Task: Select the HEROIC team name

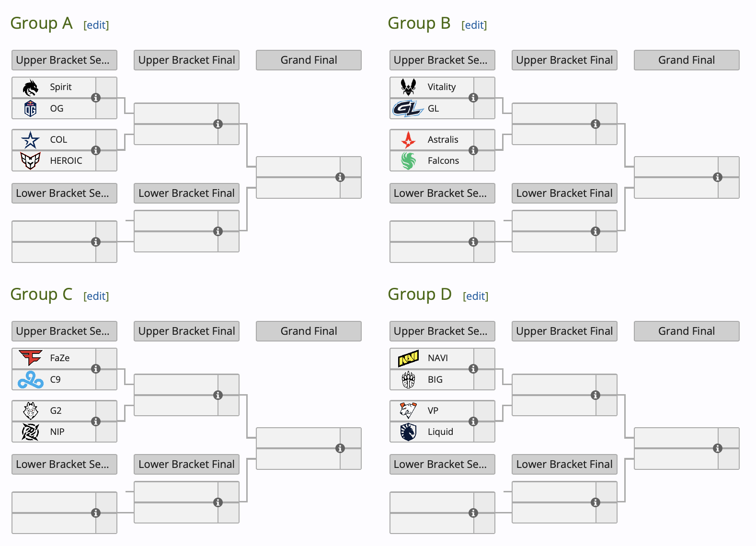Action: click(66, 161)
